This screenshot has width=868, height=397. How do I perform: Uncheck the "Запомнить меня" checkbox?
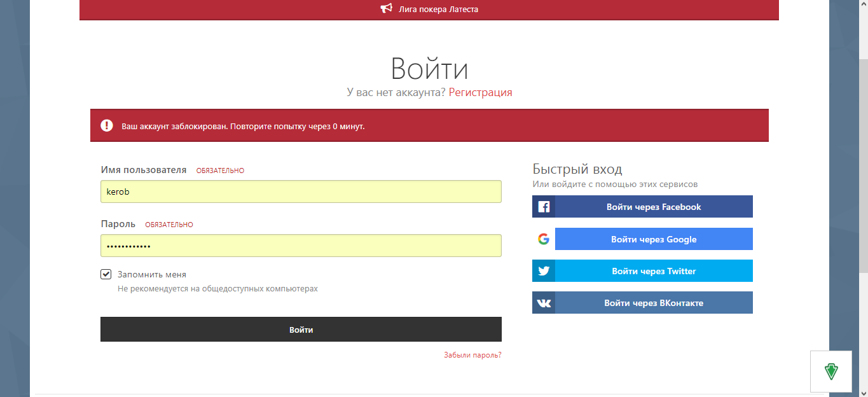106,274
